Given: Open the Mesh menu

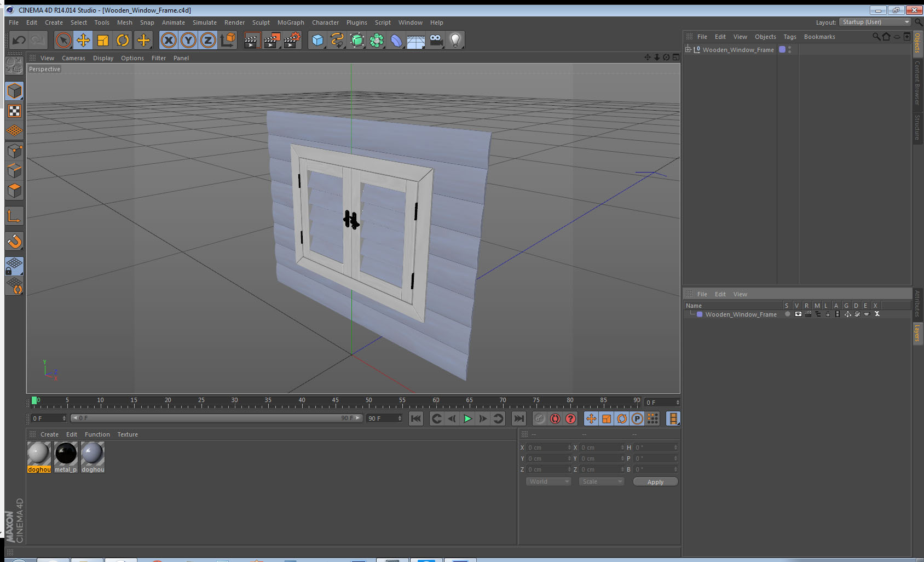Looking at the screenshot, I should point(124,22).
